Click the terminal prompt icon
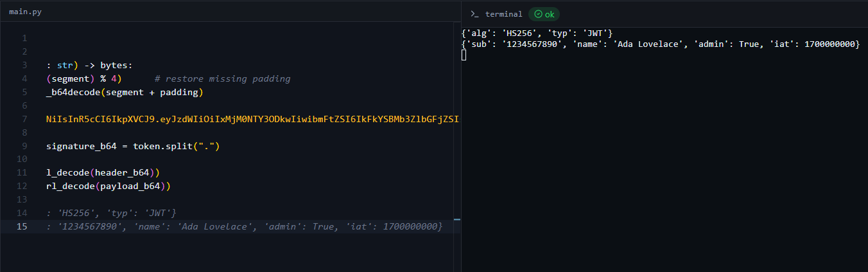Screen dimensions: 868x272 coord(474,14)
